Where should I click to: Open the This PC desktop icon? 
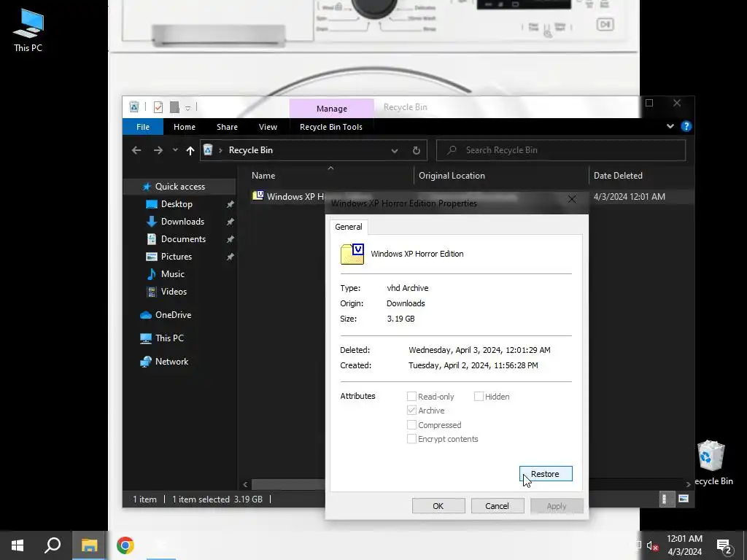(28, 29)
